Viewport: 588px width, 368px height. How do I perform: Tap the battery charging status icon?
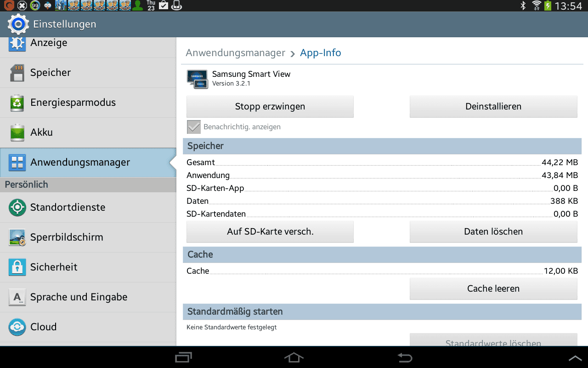pos(548,6)
